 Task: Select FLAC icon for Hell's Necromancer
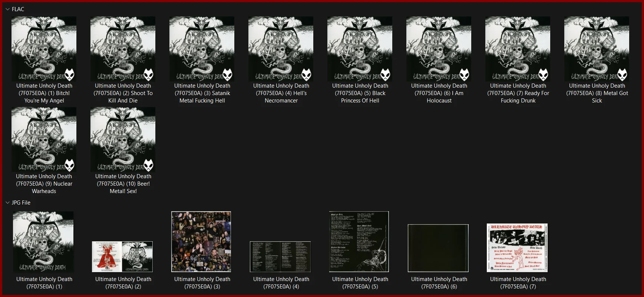tap(281, 49)
